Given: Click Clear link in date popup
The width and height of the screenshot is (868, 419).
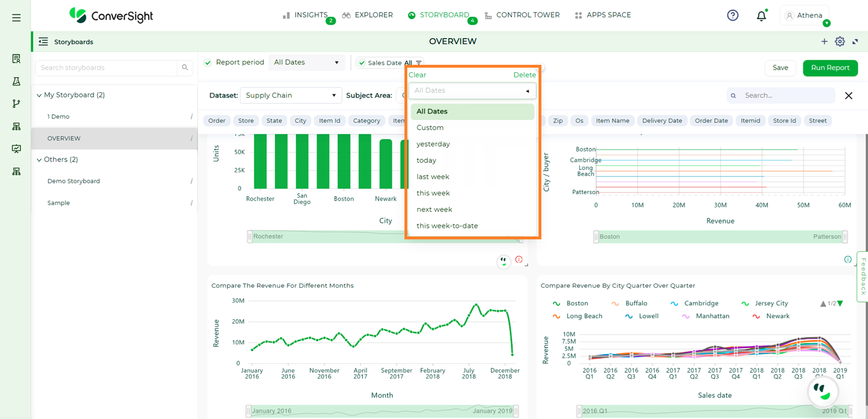Looking at the screenshot, I should point(417,75).
